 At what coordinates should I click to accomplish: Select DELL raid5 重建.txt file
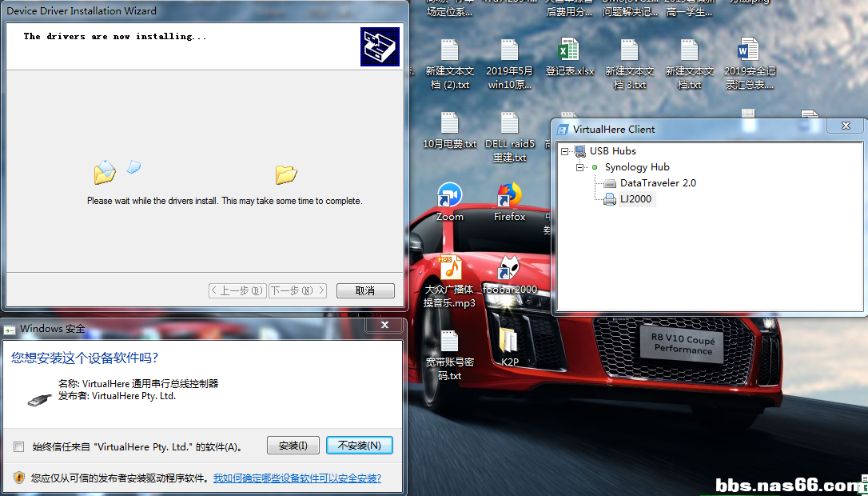pyautogui.click(x=509, y=138)
